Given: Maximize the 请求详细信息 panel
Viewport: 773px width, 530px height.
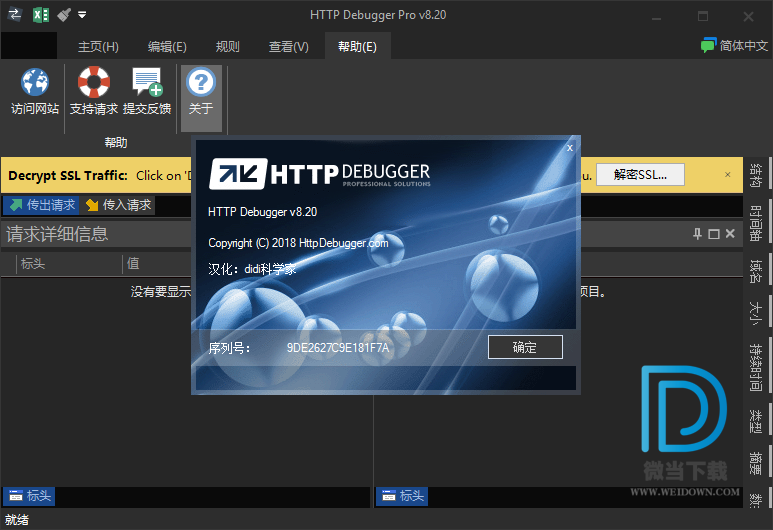Looking at the screenshot, I should [713, 234].
